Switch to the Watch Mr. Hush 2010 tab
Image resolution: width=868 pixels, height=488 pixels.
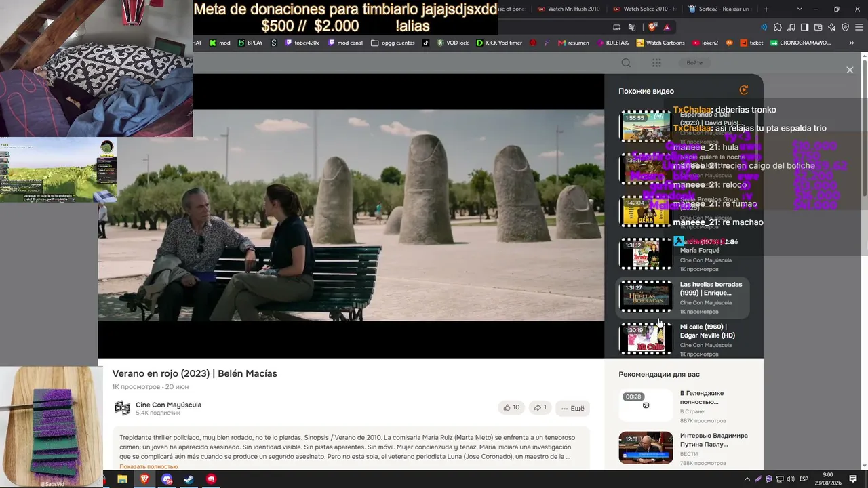(x=570, y=9)
